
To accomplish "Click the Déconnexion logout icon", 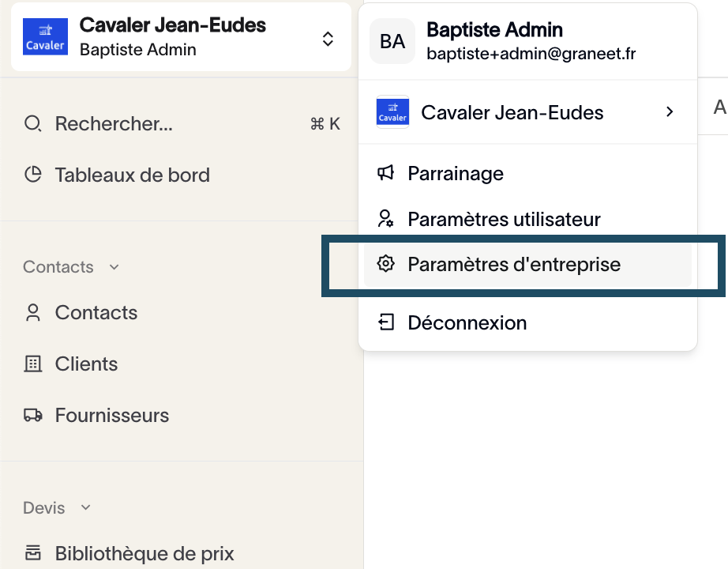I will (x=385, y=322).
